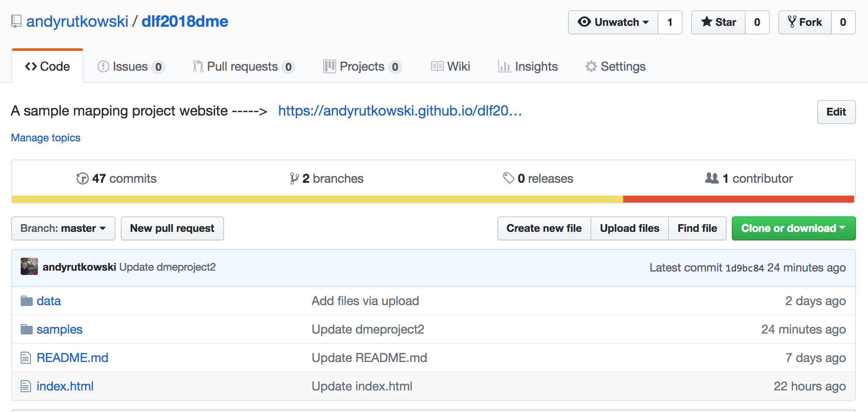The width and height of the screenshot is (868, 412).
Task: Open the Unwatch dropdown
Action: pyautogui.click(x=613, y=22)
